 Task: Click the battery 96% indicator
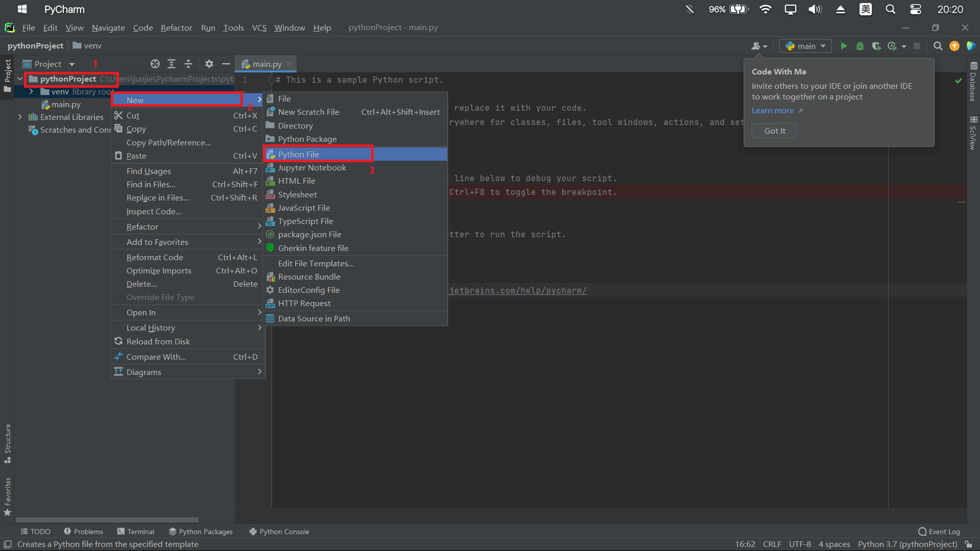(x=728, y=9)
